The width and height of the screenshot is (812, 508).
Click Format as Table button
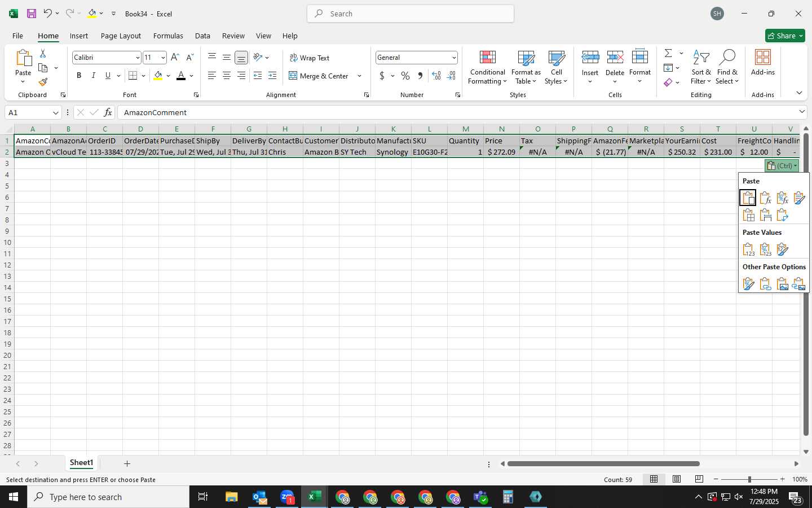526,68
